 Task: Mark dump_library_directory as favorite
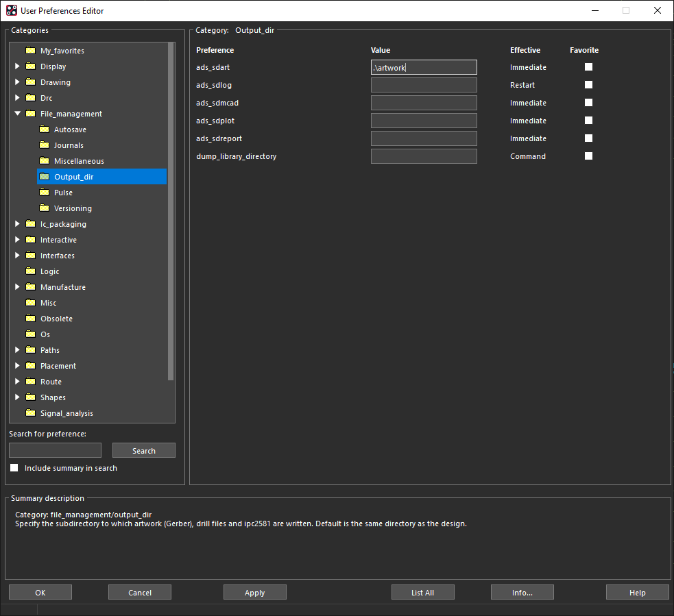click(x=588, y=156)
